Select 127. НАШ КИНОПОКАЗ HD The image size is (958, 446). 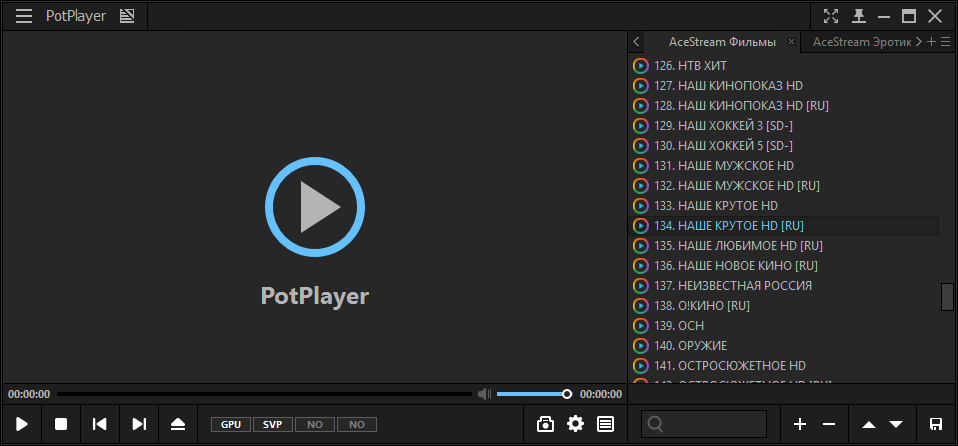[783, 85]
